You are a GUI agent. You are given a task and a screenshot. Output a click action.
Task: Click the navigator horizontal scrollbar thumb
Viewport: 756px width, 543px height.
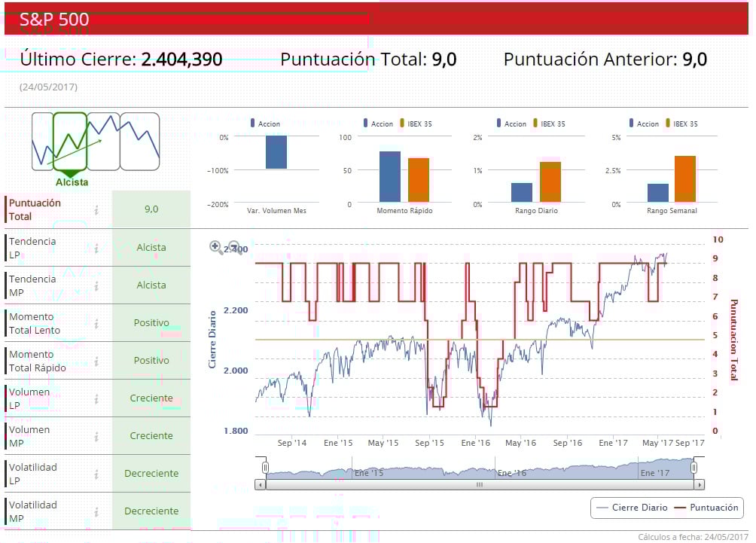[x=480, y=485]
